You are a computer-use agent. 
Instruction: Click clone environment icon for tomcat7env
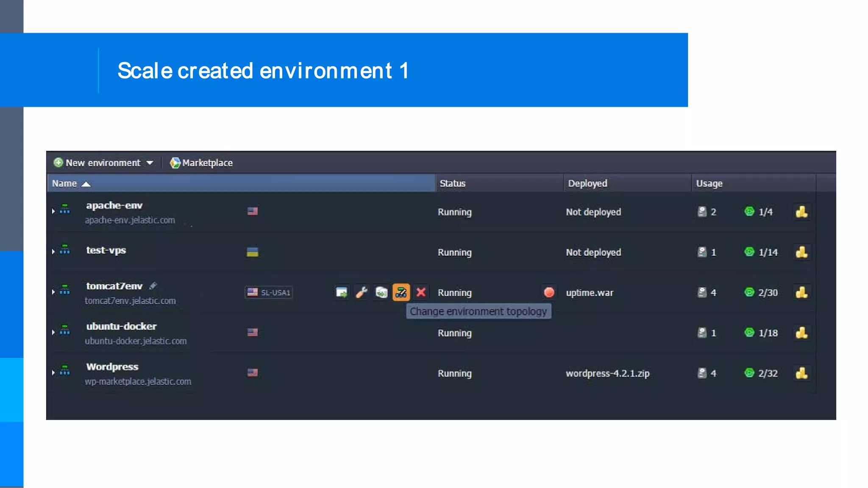[381, 292]
